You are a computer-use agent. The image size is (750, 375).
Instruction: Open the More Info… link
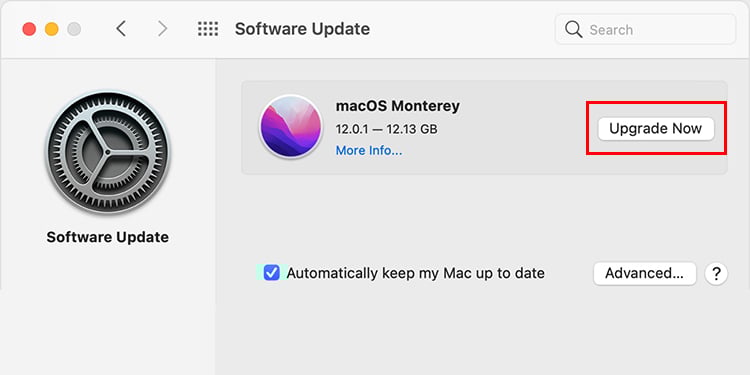[x=369, y=151]
